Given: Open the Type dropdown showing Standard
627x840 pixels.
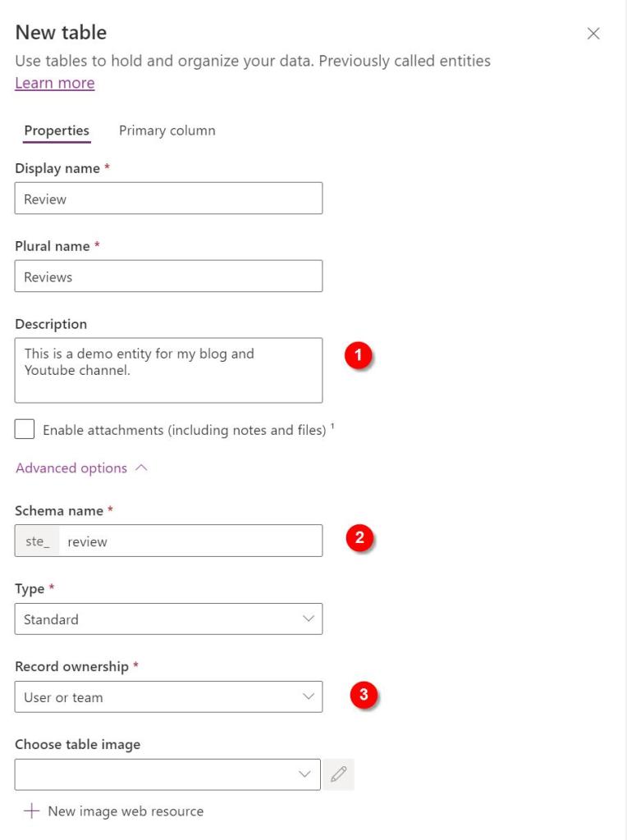Looking at the screenshot, I should tap(168, 619).
